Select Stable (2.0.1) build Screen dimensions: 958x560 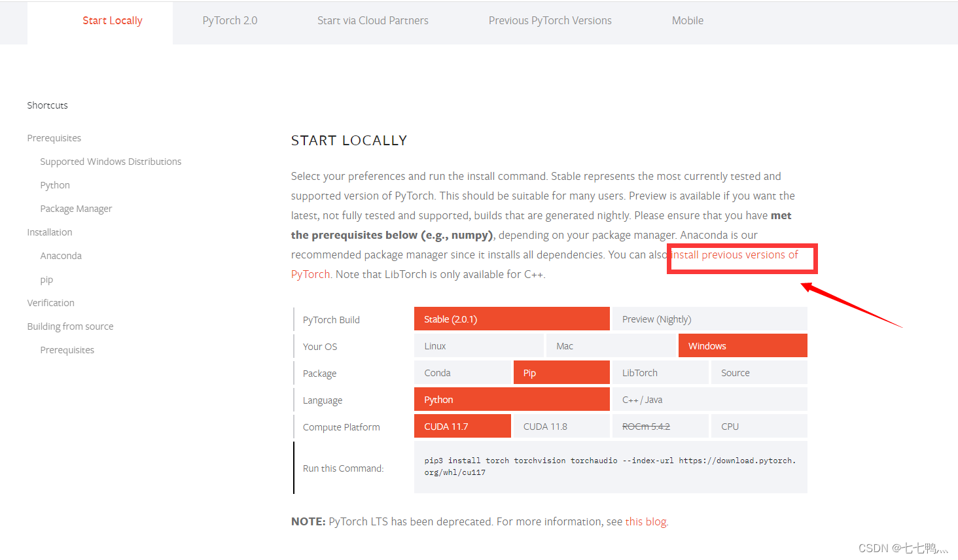tap(512, 319)
